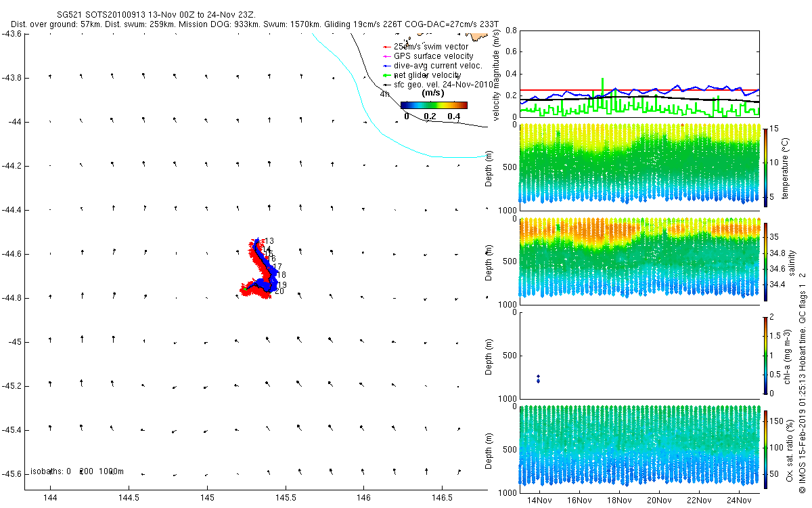The image size is (812, 508).
Task: Click the '18Nov' date tick
Action: coord(619,501)
